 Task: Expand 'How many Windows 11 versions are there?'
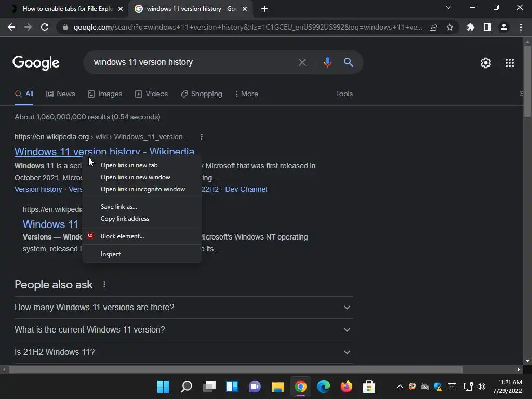click(183, 308)
